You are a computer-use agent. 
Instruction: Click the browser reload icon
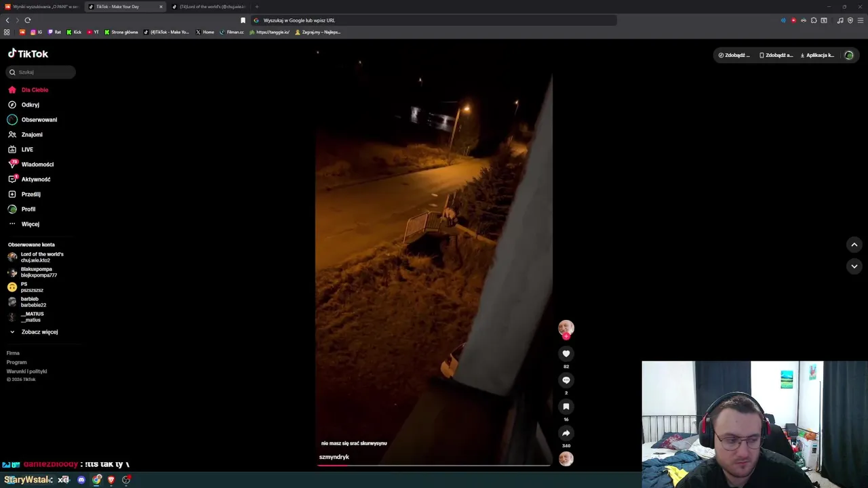(27, 20)
